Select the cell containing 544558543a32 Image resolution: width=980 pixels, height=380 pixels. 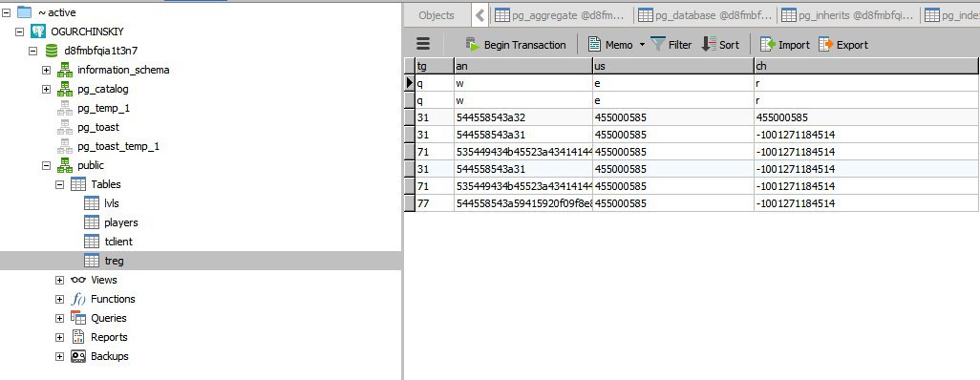point(523,117)
